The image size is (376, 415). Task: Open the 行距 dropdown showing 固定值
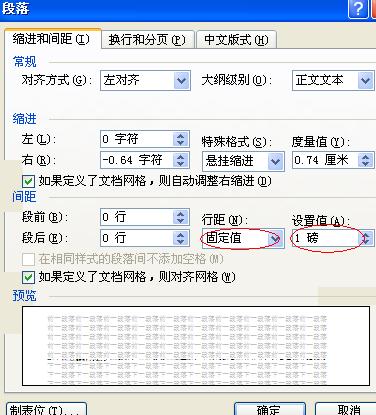243,238
